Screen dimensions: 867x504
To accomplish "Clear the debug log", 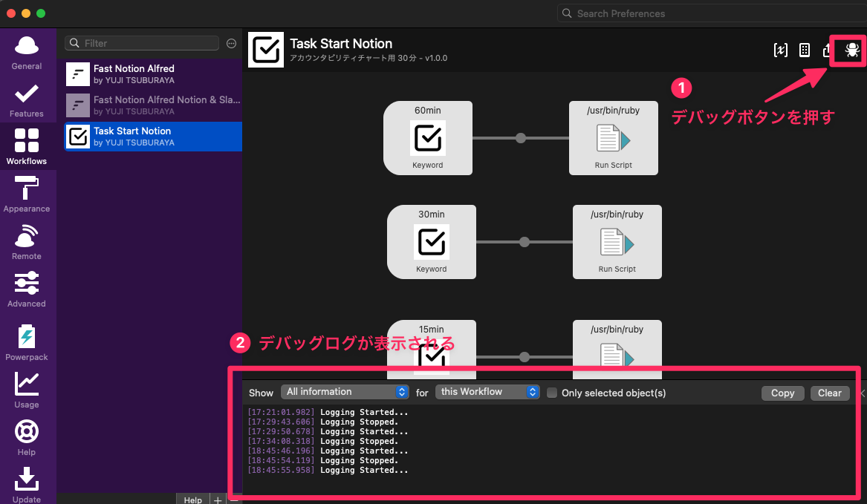I will [x=830, y=393].
